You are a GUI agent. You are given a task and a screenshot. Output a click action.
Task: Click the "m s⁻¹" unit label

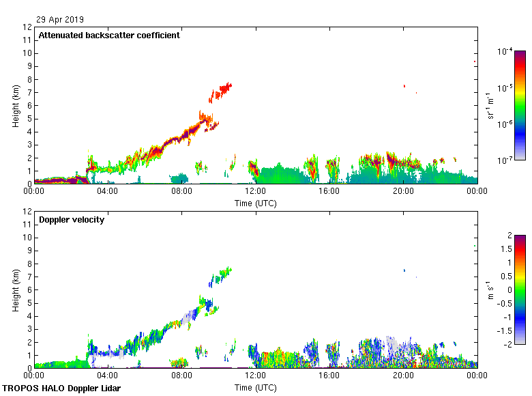(x=491, y=290)
